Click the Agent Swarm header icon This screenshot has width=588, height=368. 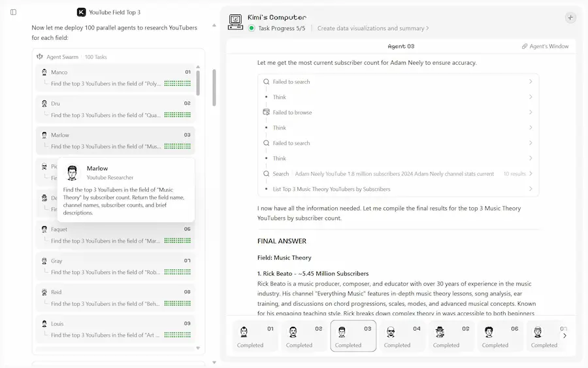tap(40, 57)
